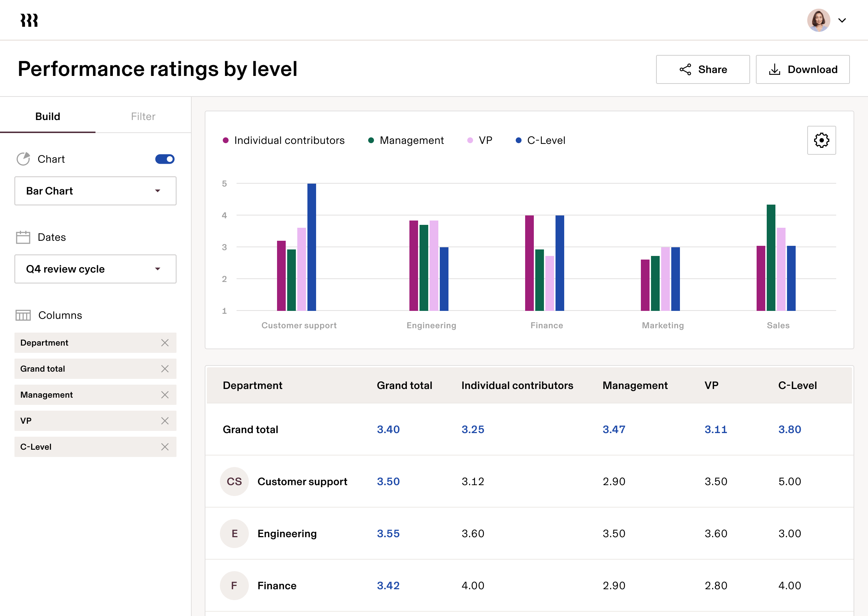The width and height of the screenshot is (868, 616).
Task: Select the Build tab
Action: coord(48,116)
